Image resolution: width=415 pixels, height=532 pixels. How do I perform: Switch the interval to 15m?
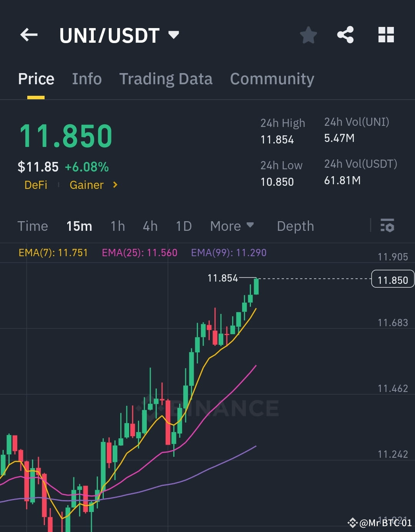(79, 226)
